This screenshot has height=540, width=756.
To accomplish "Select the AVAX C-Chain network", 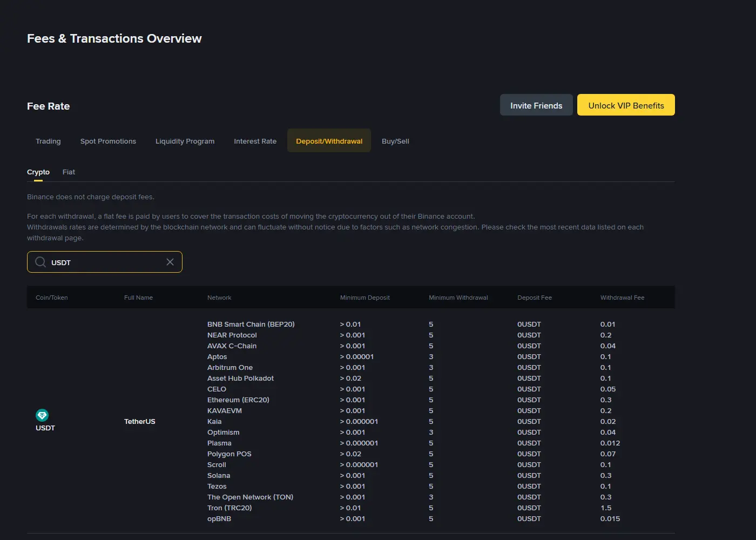I will pos(232,346).
